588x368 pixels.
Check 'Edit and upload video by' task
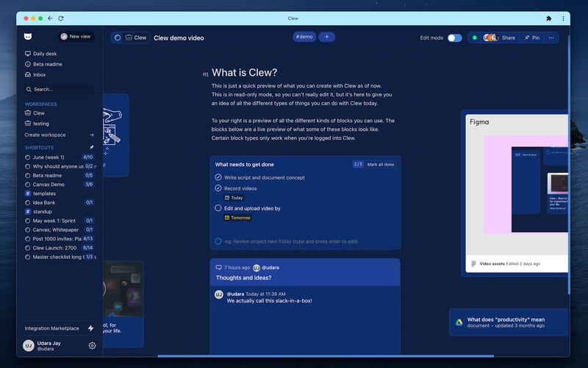click(218, 208)
